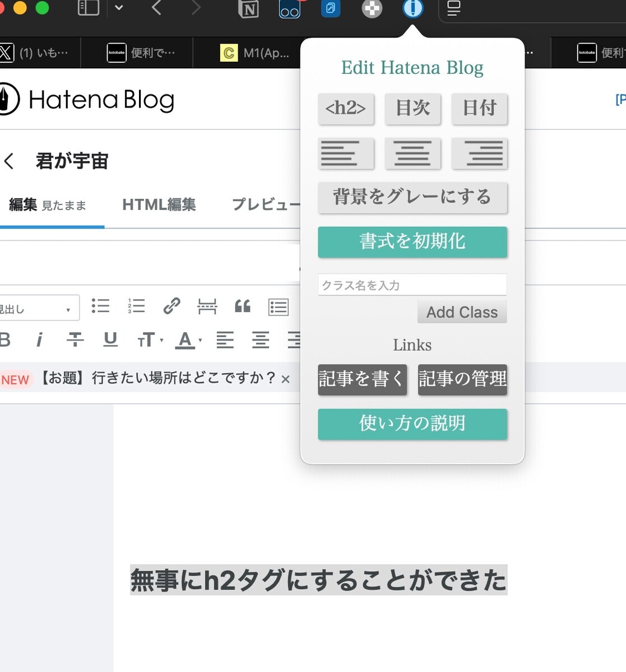
Task: Align text left via popup icon
Action: click(x=346, y=153)
